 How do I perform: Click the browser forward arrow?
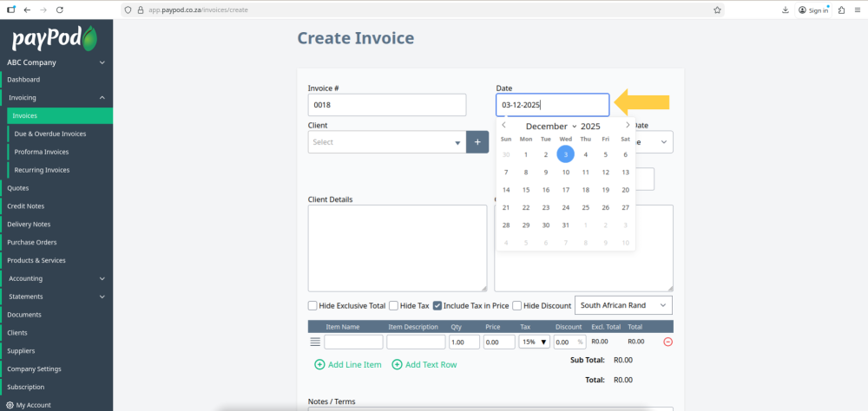coord(43,10)
